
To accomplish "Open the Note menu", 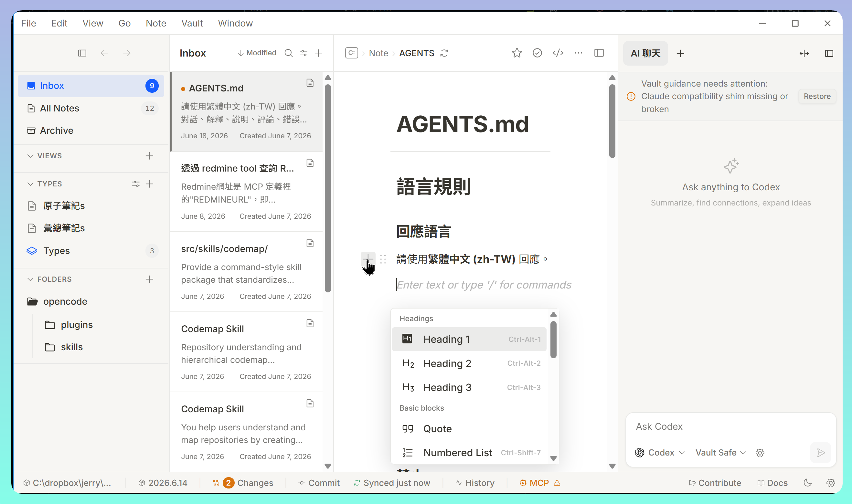I will 156,23.
